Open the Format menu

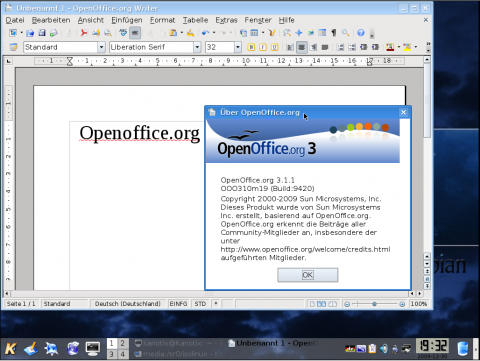point(162,20)
